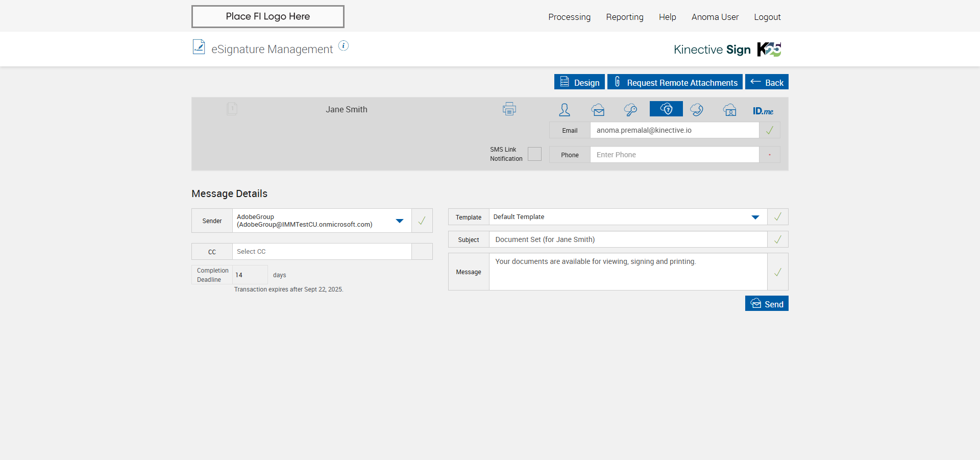Enable the SMS Link Notification checkbox
Viewport: 980px width, 460px height.
pos(534,154)
